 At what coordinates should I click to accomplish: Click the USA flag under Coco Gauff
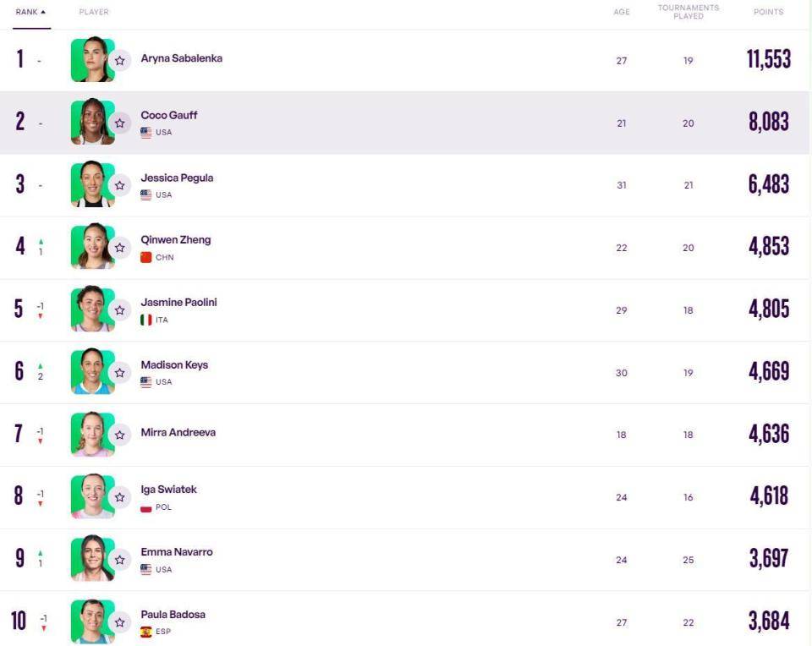coord(146,132)
